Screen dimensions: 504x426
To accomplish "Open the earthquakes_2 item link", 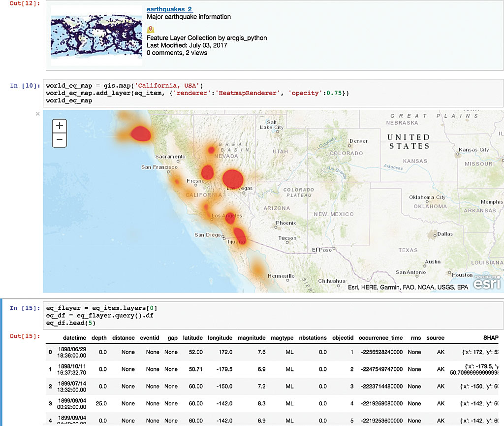I will coord(170,9).
